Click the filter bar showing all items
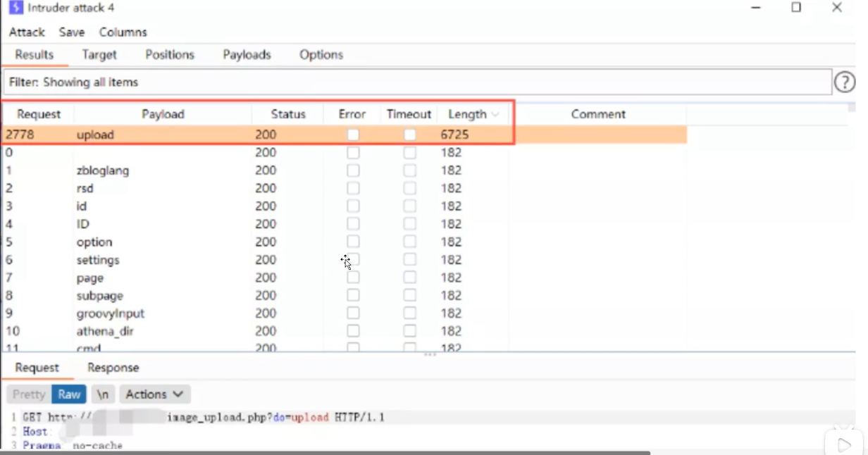 coord(416,82)
